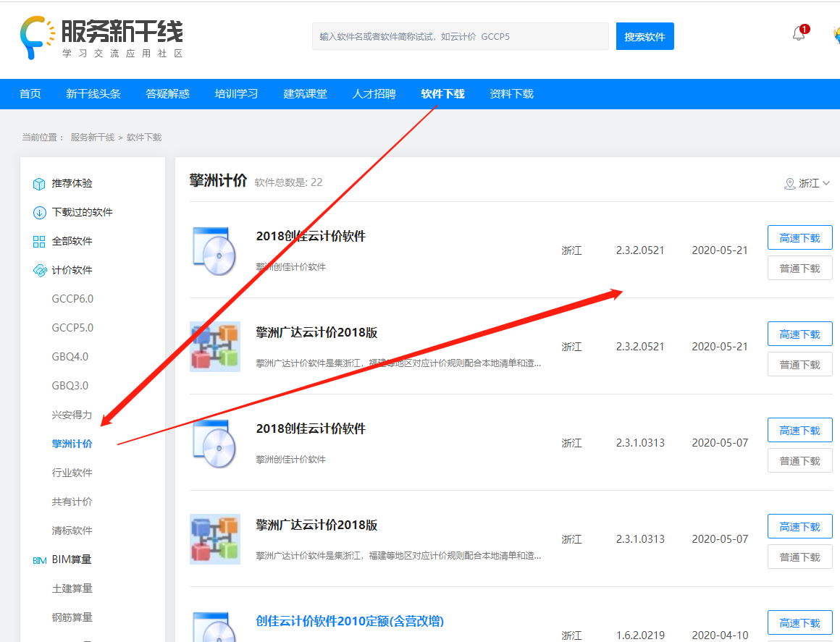Switch to the 资料下载 tab

(511, 93)
